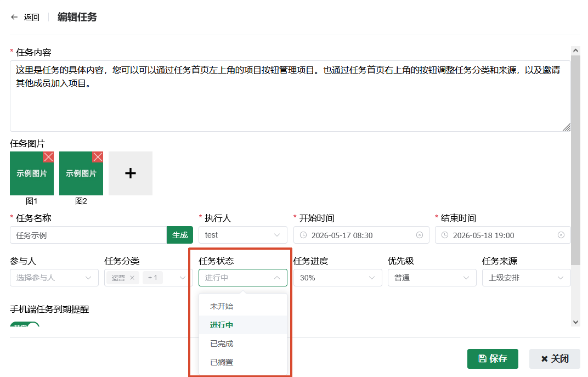Click the 编辑任务 page title
Viewport: 588px width, 377px height.
click(77, 17)
